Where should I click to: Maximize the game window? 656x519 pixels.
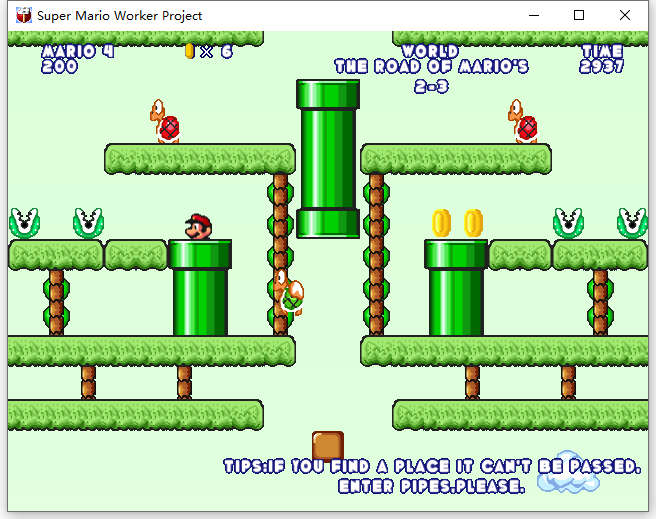(579, 15)
